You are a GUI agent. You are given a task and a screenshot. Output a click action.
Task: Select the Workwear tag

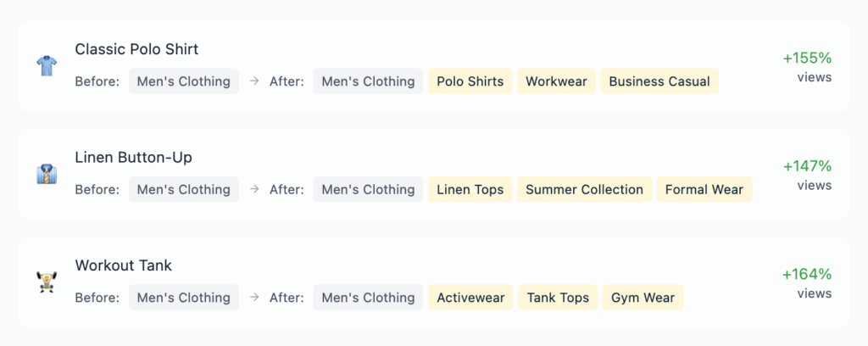pos(556,81)
